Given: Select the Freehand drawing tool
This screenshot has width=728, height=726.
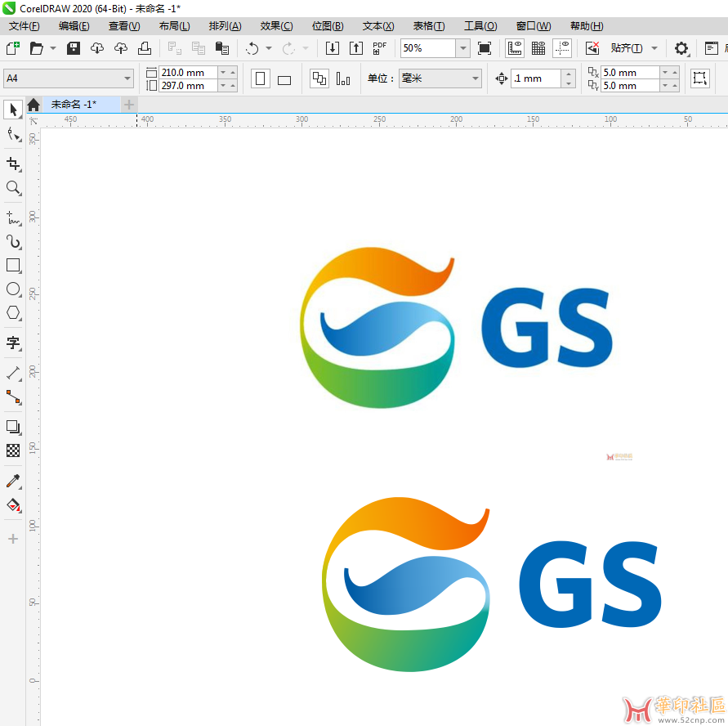Looking at the screenshot, I should [x=13, y=217].
